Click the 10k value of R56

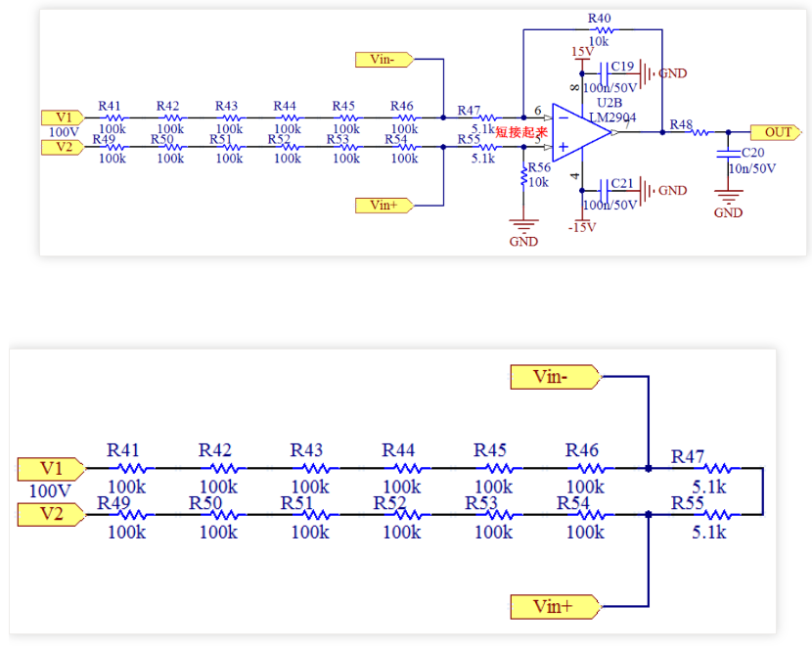539,182
